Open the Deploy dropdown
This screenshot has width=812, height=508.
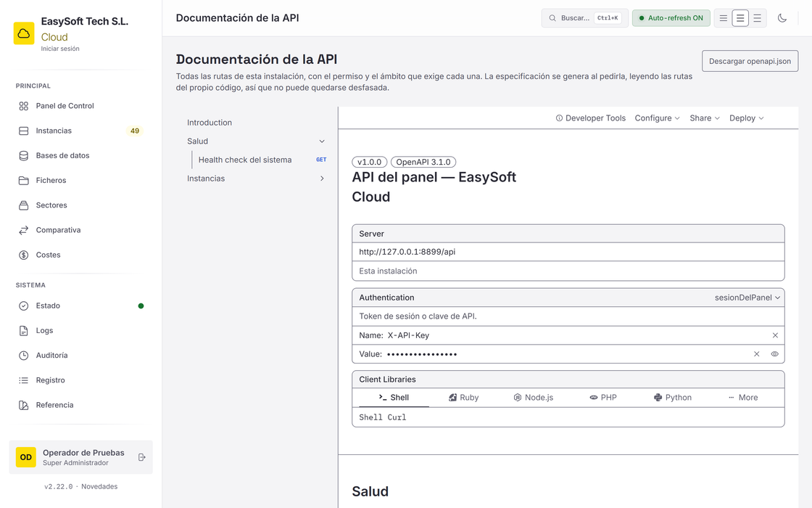coord(746,118)
